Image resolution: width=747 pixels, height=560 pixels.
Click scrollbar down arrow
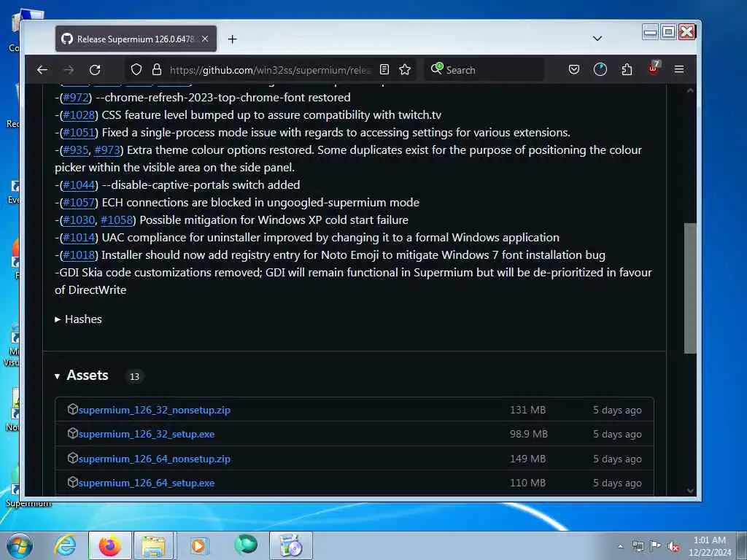690,491
